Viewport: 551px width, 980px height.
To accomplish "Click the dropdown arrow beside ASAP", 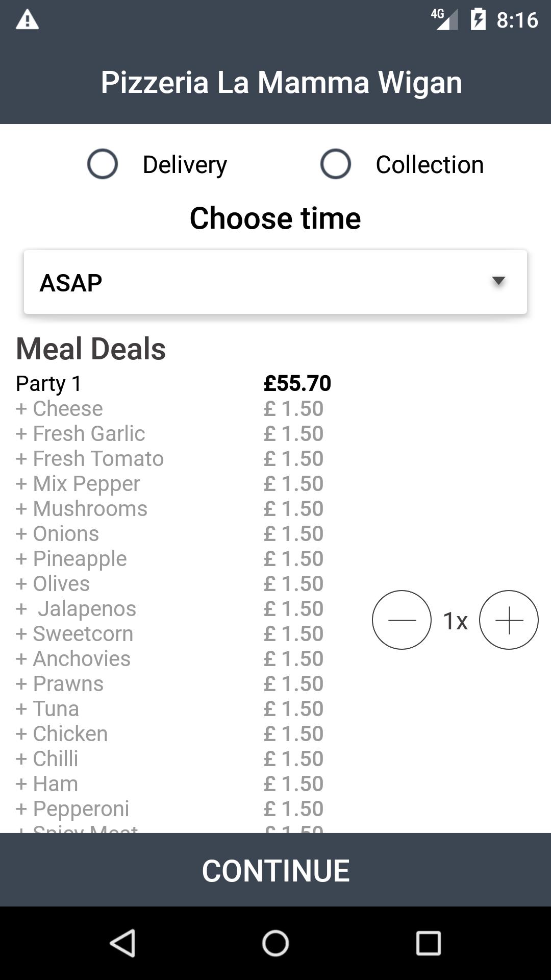I will [498, 281].
